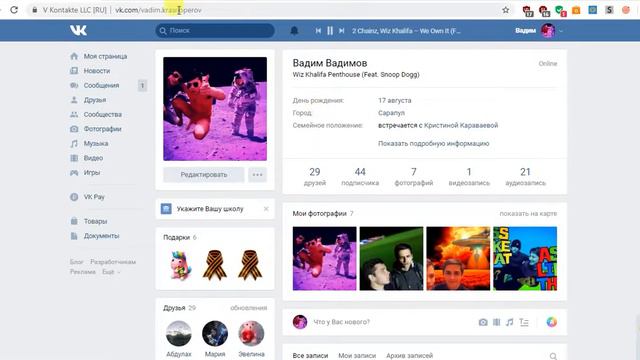640x360 pixels.
Task: Open the three-dots profile actions menu
Action: click(x=257, y=175)
